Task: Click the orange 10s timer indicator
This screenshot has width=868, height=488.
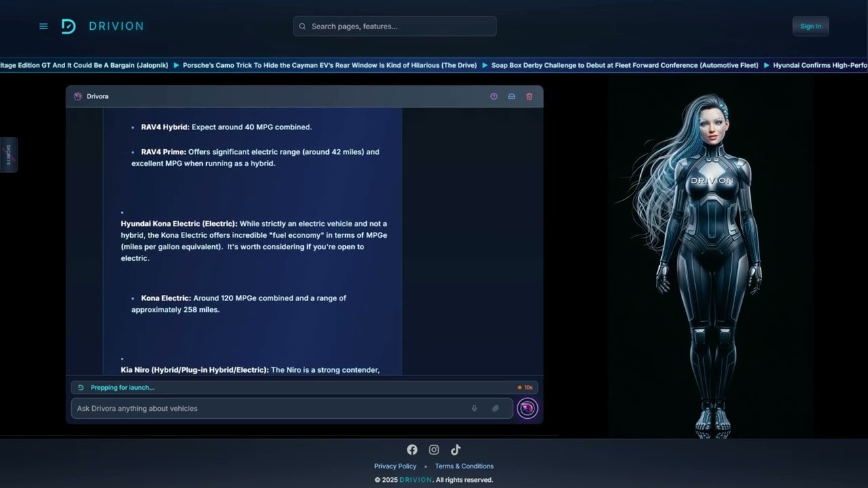Action: click(525, 388)
